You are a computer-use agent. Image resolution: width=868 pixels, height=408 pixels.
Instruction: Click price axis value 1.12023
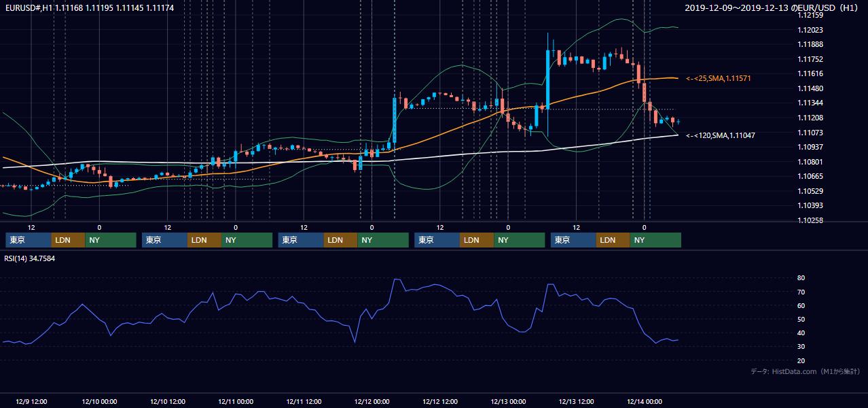click(x=810, y=30)
